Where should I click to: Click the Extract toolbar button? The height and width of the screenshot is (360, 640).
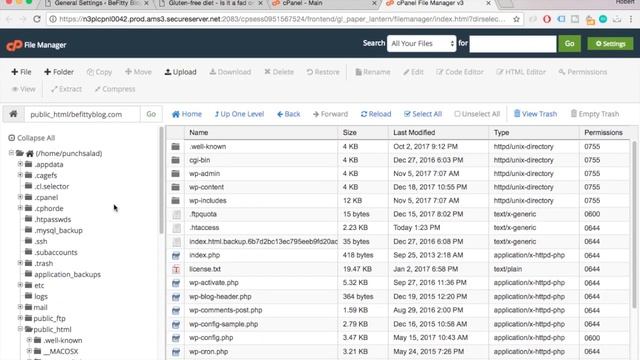coord(66,89)
